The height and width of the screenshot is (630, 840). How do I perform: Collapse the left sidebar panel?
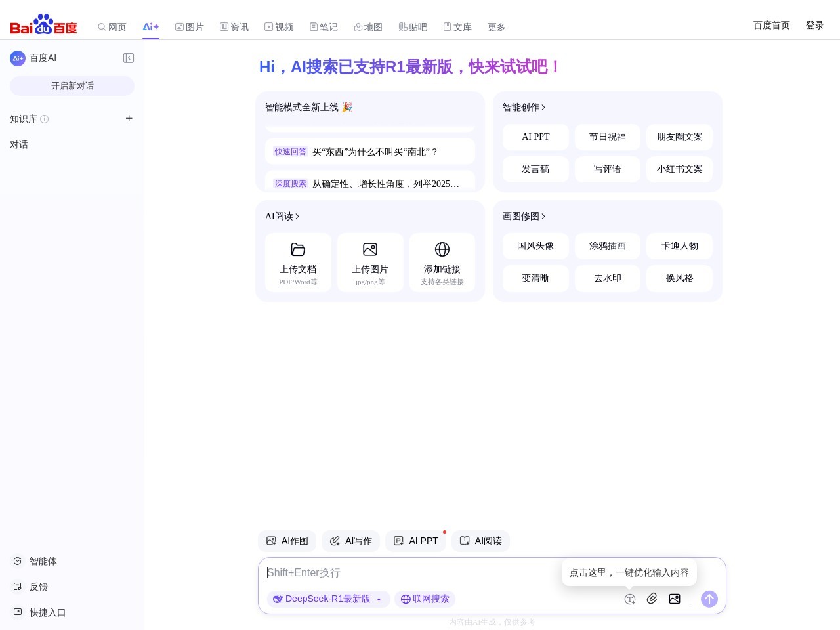pyautogui.click(x=129, y=58)
